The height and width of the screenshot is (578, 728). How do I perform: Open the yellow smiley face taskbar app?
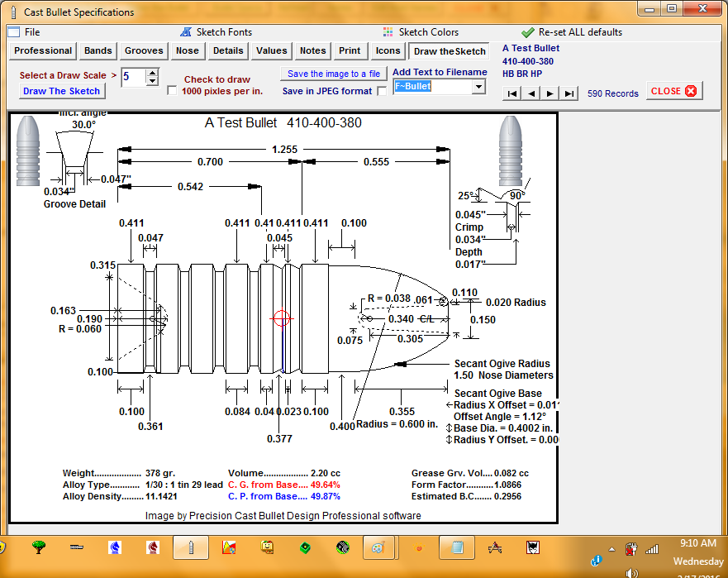point(267,547)
